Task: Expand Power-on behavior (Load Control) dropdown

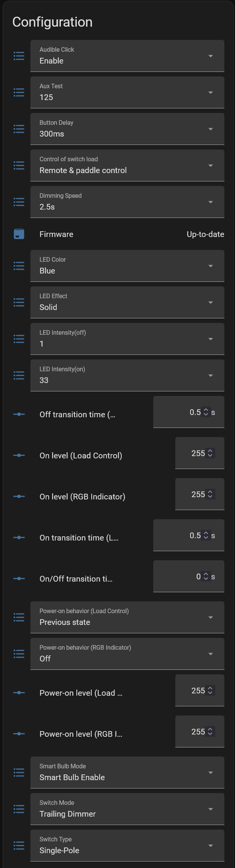Action: pos(127,617)
